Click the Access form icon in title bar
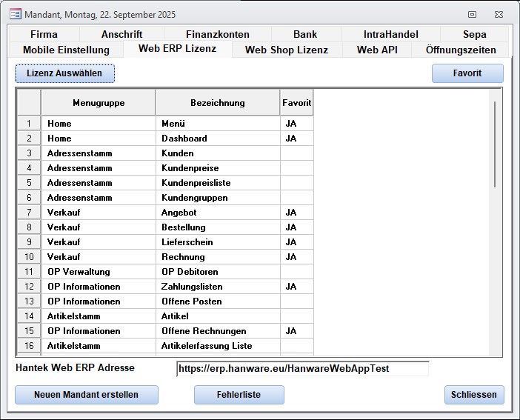This screenshot has height=420, width=520. 14,13
